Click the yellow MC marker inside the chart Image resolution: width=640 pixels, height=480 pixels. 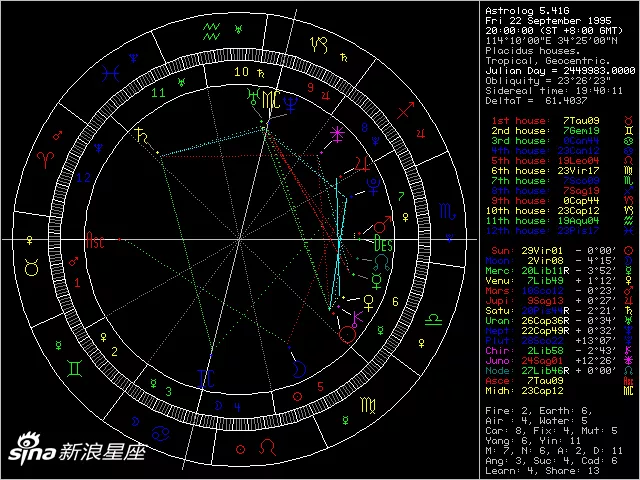(271, 100)
